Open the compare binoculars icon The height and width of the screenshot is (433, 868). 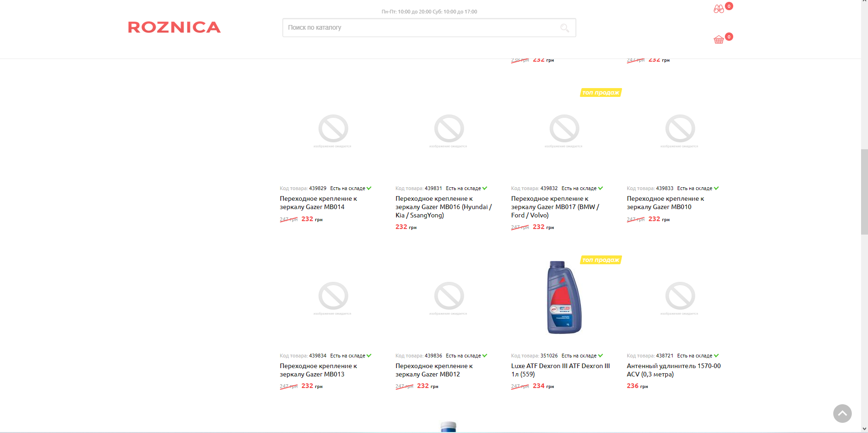click(719, 9)
